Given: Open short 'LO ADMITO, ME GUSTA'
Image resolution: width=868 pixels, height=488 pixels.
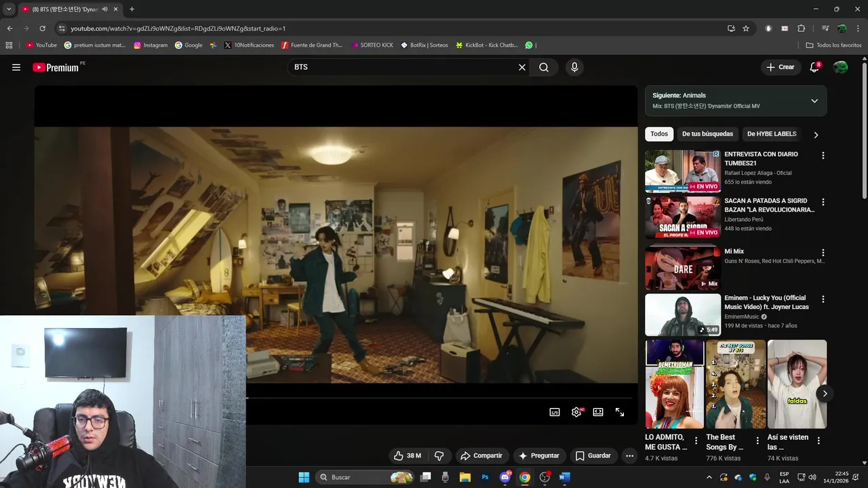Looking at the screenshot, I should 674,384.
